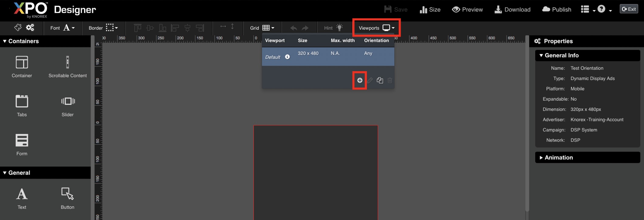
Task: Open the Viewports dropdown
Action: click(x=376, y=28)
